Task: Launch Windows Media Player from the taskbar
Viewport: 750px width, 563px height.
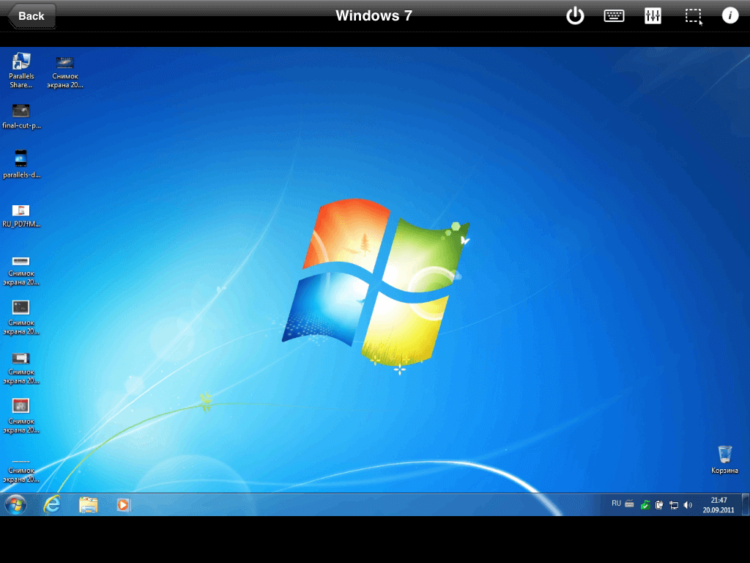Action: [x=123, y=505]
